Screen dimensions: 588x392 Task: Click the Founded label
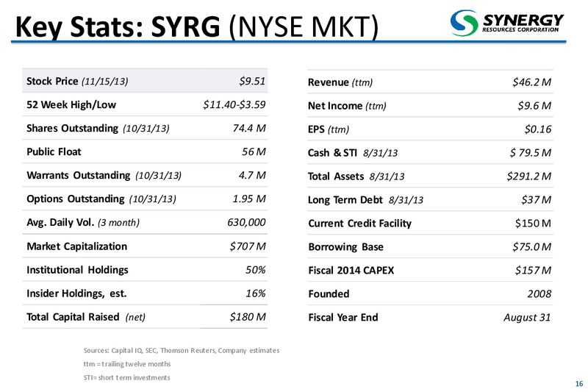[329, 293]
